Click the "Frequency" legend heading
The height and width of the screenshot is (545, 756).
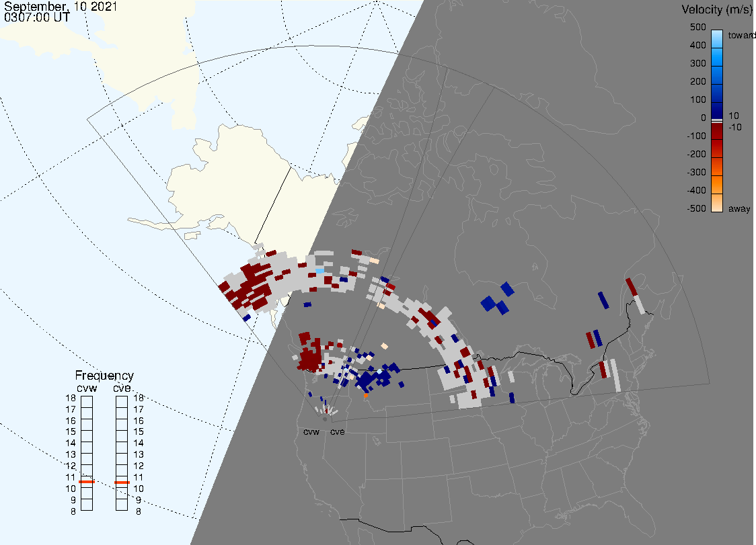[x=104, y=376]
